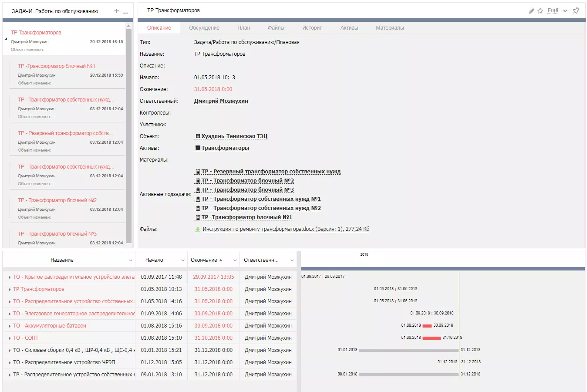Open the Название column filter dropdown

click(x=130, y=260)
